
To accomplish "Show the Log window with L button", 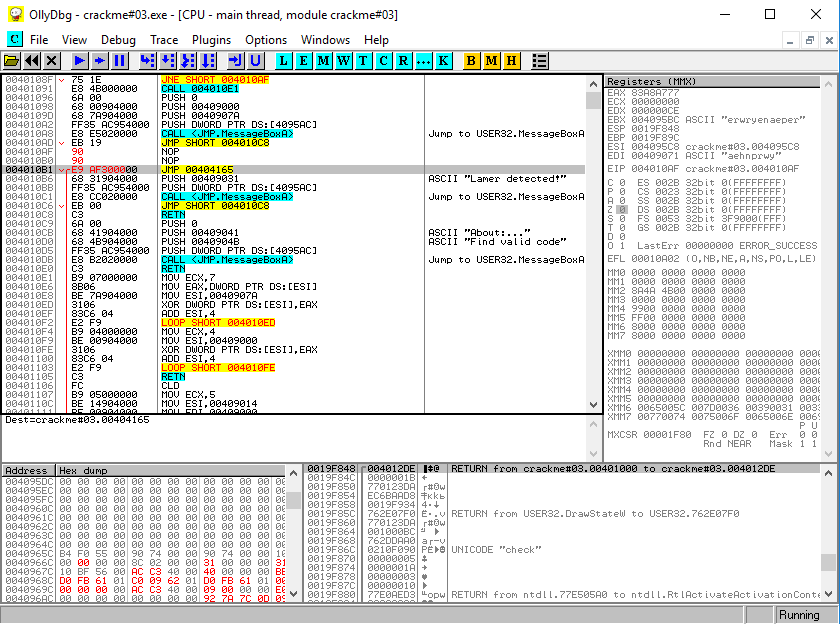I will point(283,61).
